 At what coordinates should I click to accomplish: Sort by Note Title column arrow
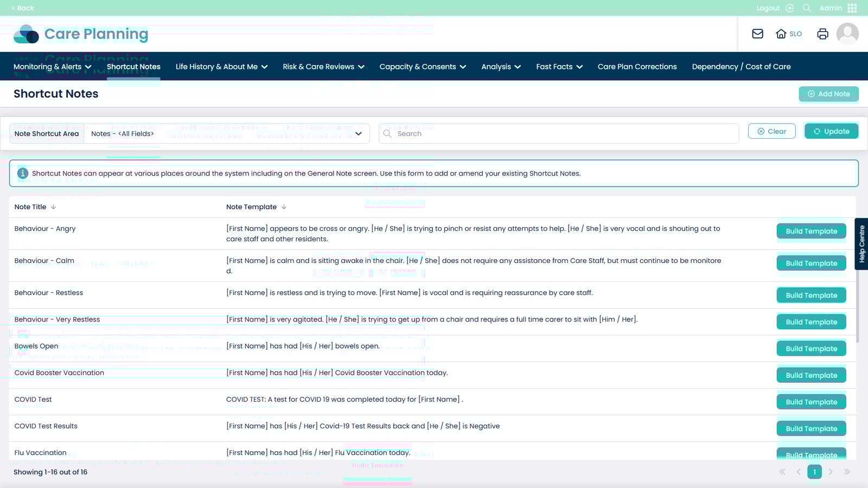pos(53,207)
